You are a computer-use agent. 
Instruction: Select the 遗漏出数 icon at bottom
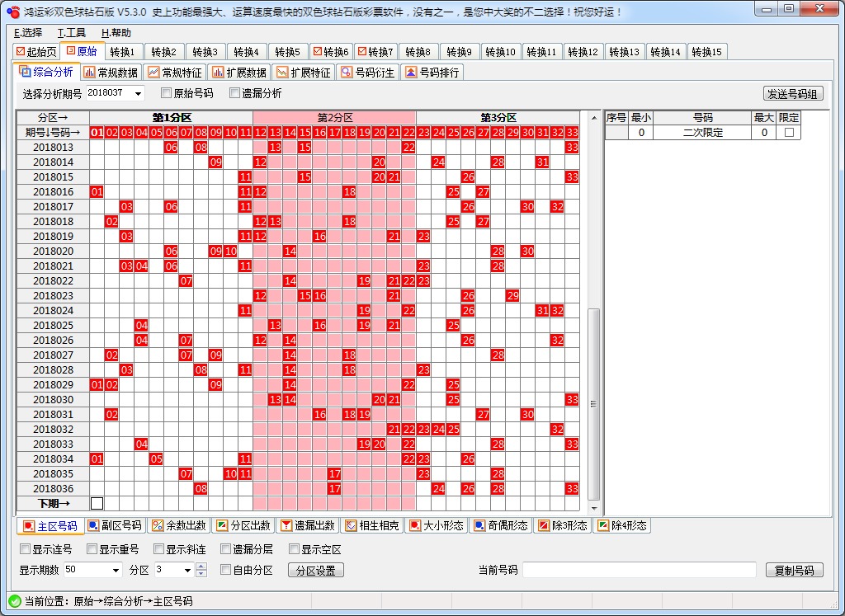tap(286, 525)
